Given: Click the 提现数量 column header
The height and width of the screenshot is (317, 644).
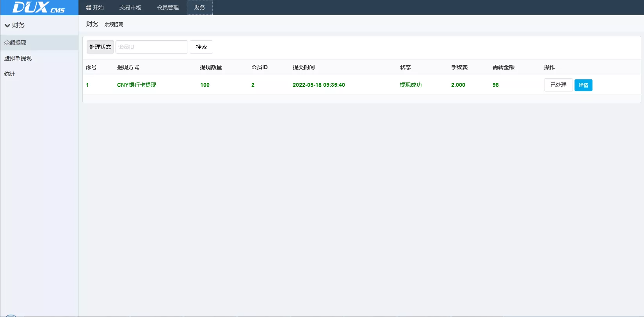Looking at the screenshot, I should (211, 67).
